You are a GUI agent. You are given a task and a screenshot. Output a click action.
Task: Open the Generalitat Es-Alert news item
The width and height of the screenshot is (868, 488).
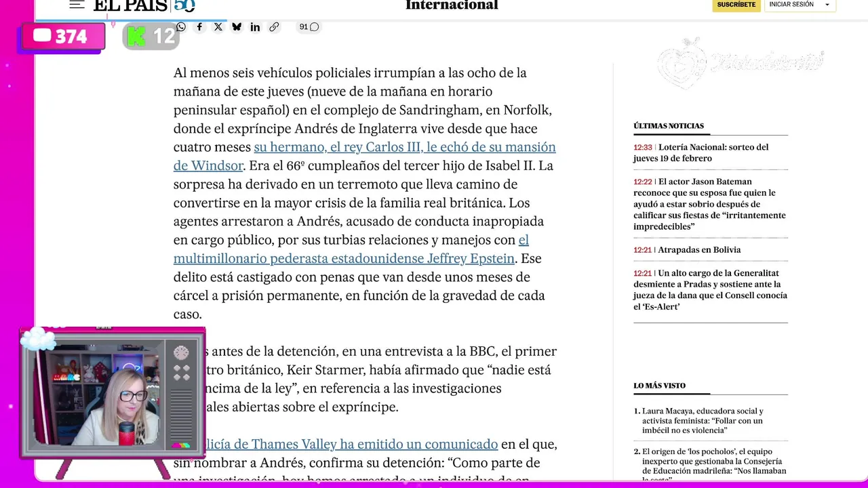click(x=710, y=290)
